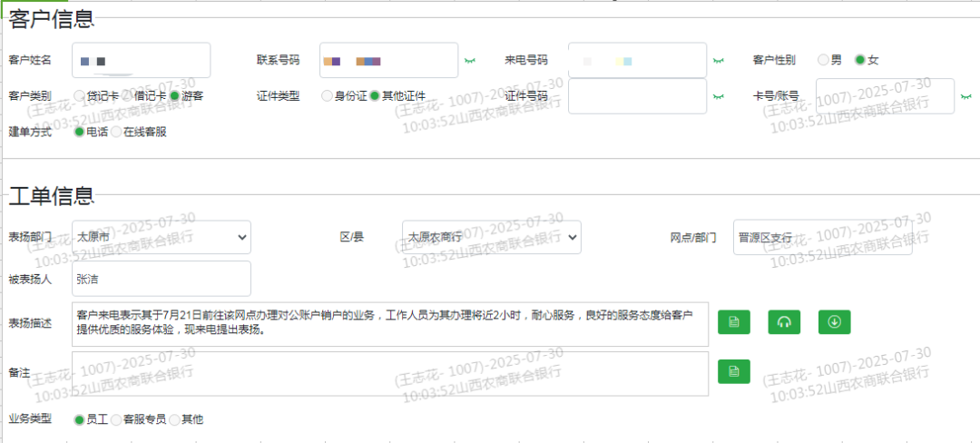The height and width of the screenshot is (443, 980).
Task: Reveal the masked 来电号码 with its eye icon
Action: [x=718, y=61]
